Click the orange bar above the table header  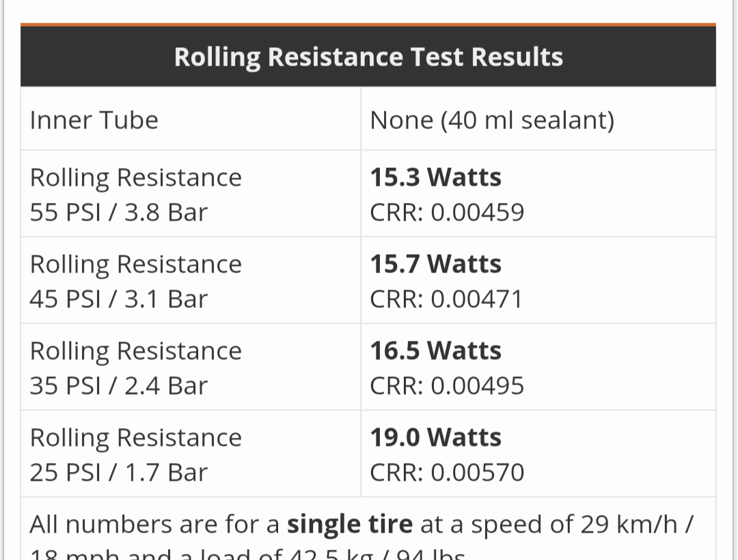click(368, 25)
